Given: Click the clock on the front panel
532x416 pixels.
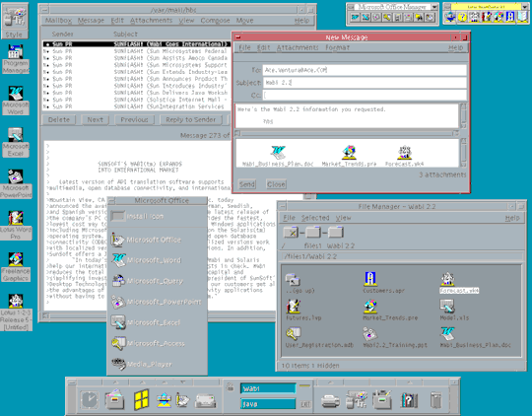Looking at the screenshot, I should click(x=90, y=399).
